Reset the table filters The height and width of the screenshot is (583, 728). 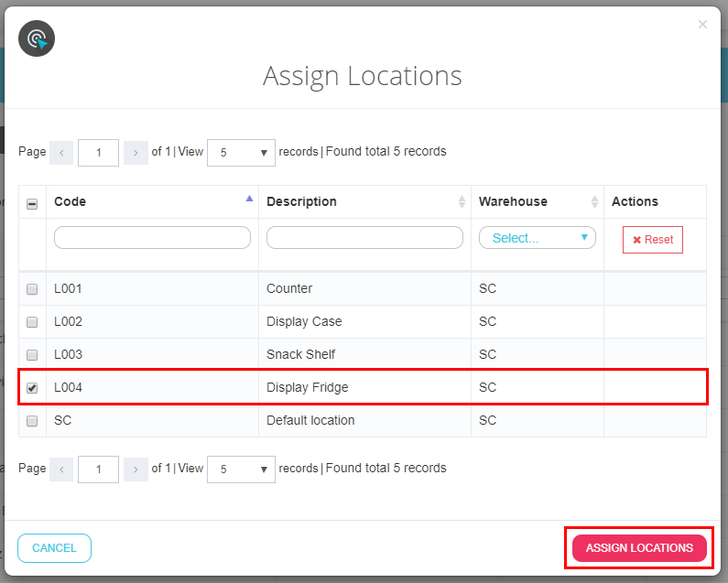click(x=652, y=240)
